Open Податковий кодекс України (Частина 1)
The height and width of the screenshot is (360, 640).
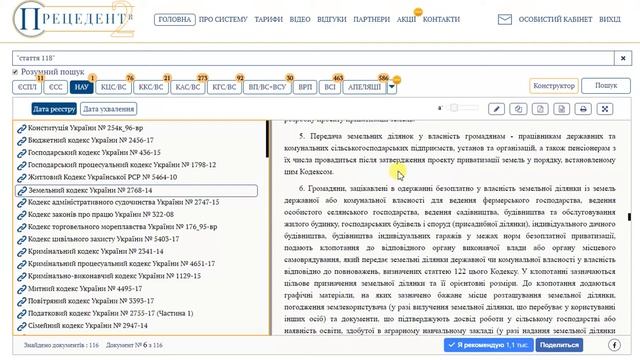coord(111,313)
